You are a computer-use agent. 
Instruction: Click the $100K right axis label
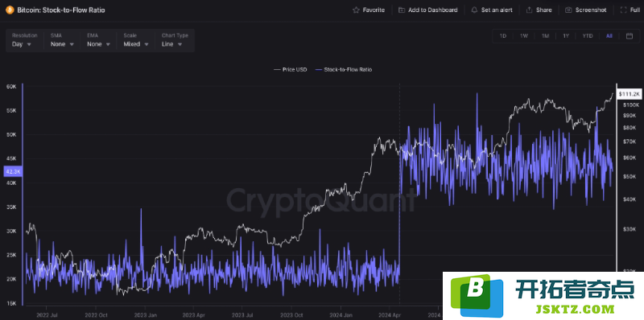630,105
